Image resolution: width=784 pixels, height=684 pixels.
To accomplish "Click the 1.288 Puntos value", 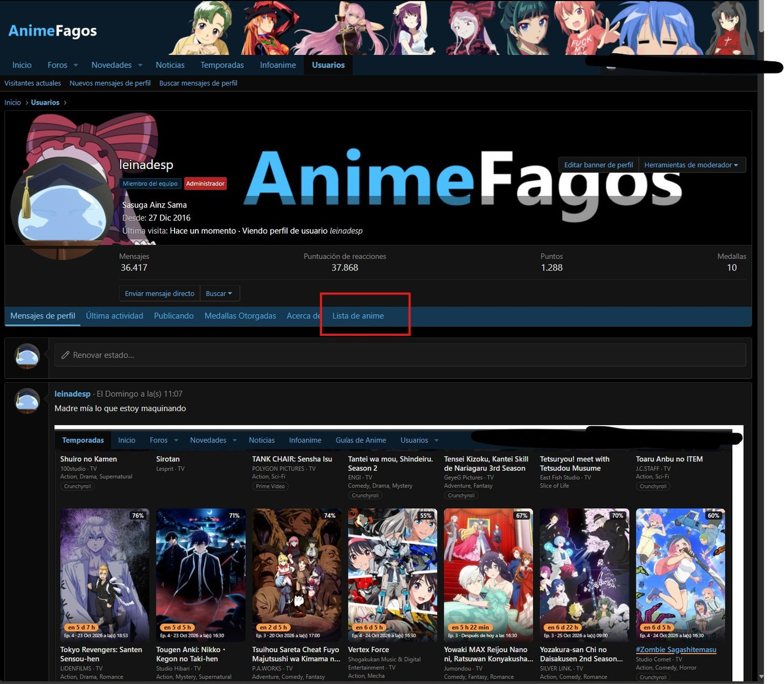I will pos(552,268).
